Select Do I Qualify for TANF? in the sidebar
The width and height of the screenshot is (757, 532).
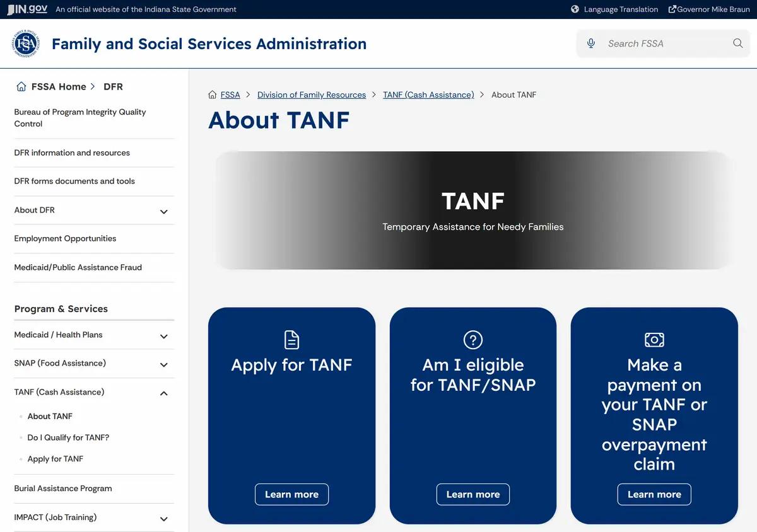(68, 437)
